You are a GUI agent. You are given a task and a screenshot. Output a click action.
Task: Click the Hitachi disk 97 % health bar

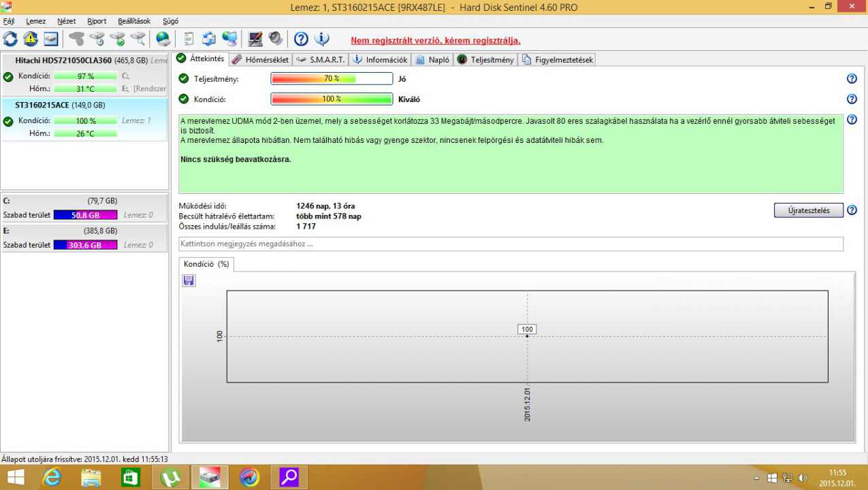pyautogui.click(x=85, y=76)
